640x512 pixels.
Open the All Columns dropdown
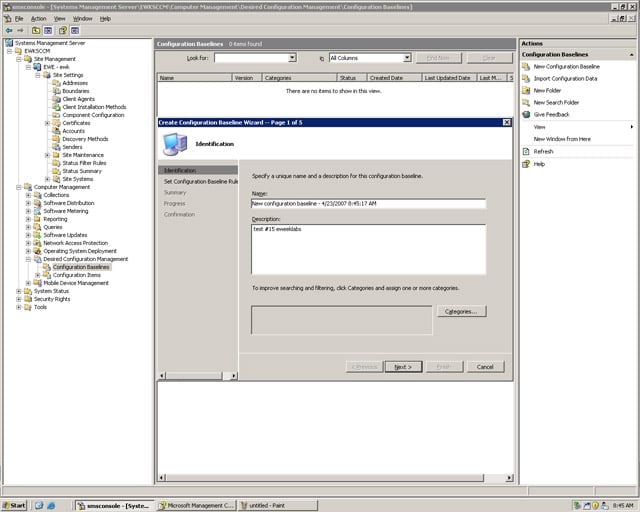click(407, 58)
